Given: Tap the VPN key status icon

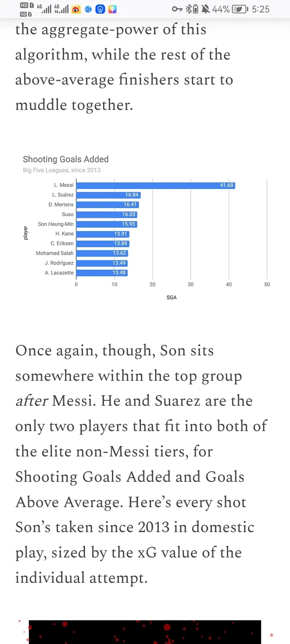Looking at the screenshot, I should [x=177, y=9].
